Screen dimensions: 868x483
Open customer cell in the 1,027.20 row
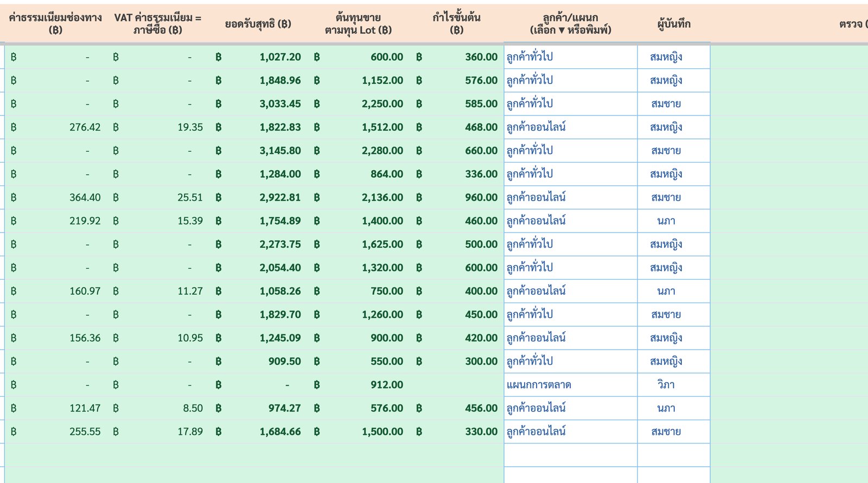click(571, 57)
